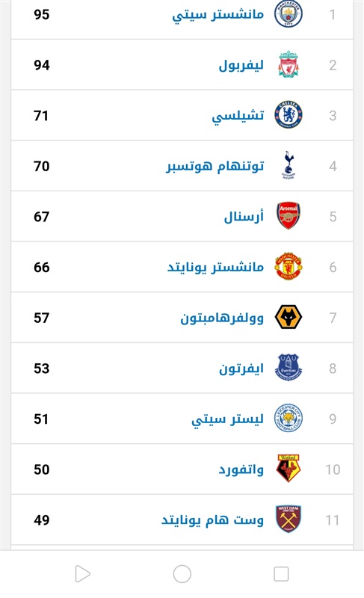
Task: Open the وست هام يونايتد team link
Action: (212, 520)
